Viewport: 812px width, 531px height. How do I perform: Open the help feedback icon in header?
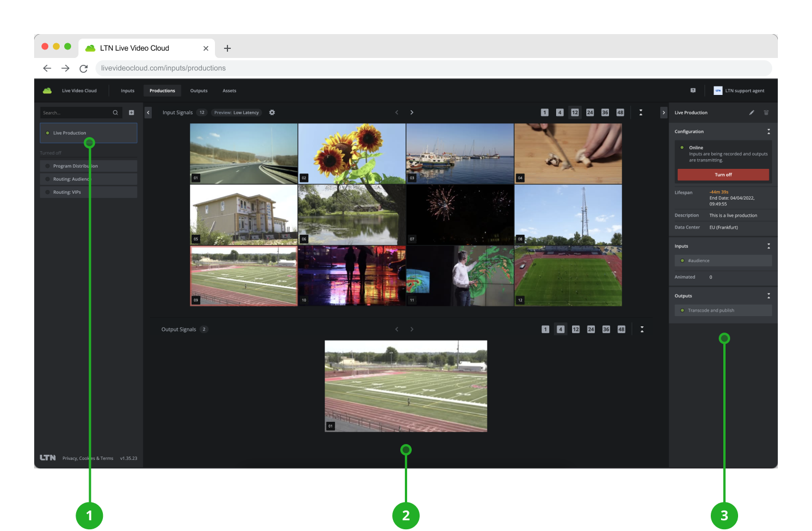[x=693, y=90]
